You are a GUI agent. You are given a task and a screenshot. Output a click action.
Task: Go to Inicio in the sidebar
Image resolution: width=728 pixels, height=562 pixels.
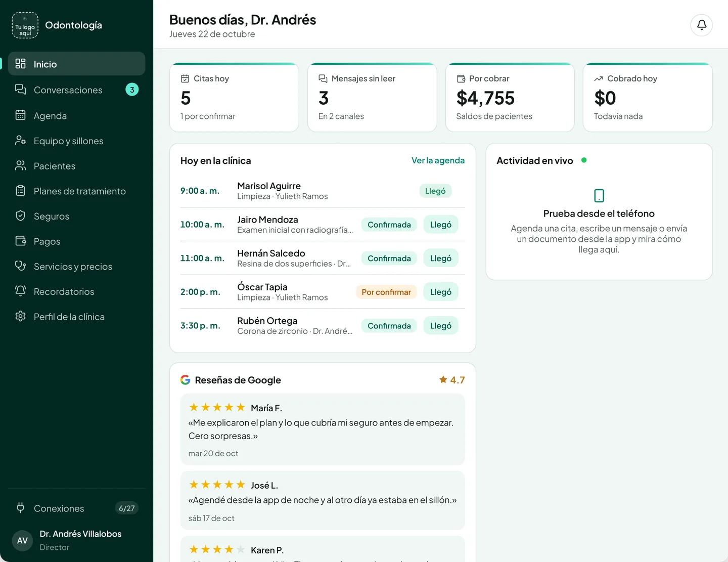click(x=77, y=64)
